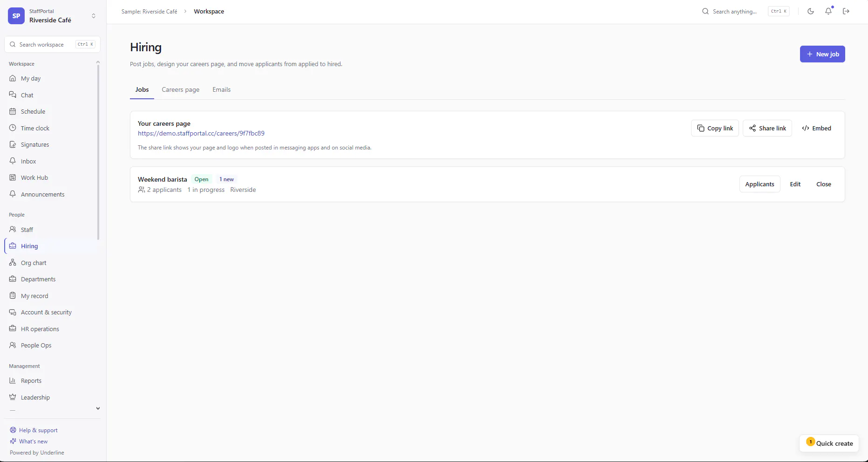Copy the careers page link
This screenshot has height=462, width=868.
(x=715, y=128)
